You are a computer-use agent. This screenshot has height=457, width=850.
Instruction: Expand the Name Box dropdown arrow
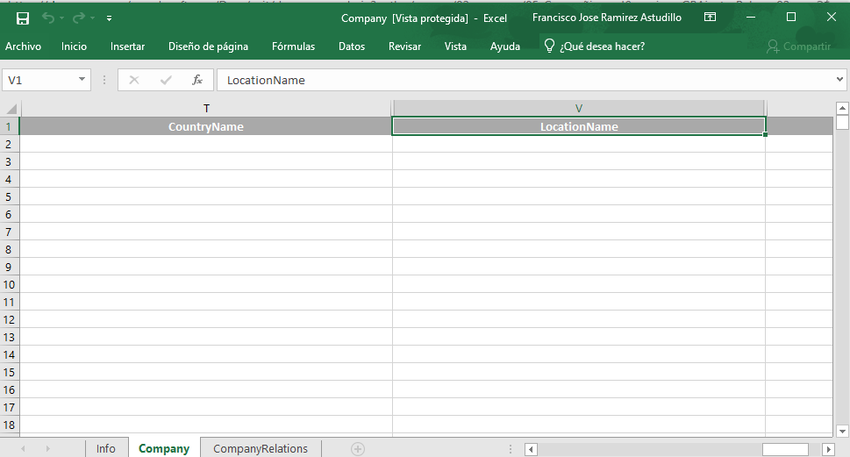[82, 80]
